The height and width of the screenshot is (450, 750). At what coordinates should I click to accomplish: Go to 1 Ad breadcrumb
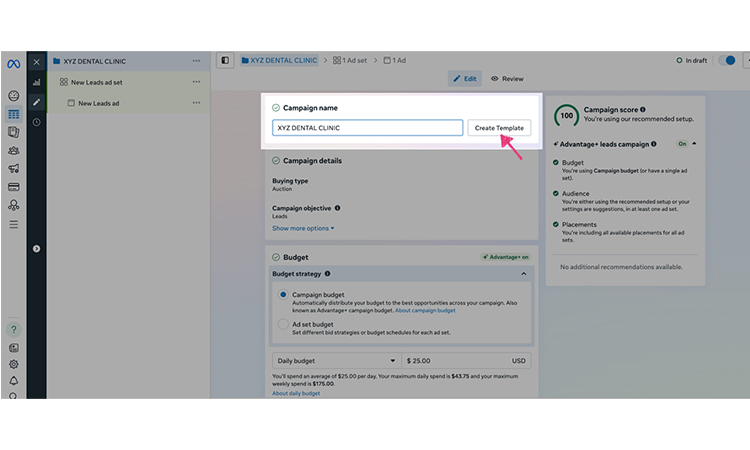(395, 60)
